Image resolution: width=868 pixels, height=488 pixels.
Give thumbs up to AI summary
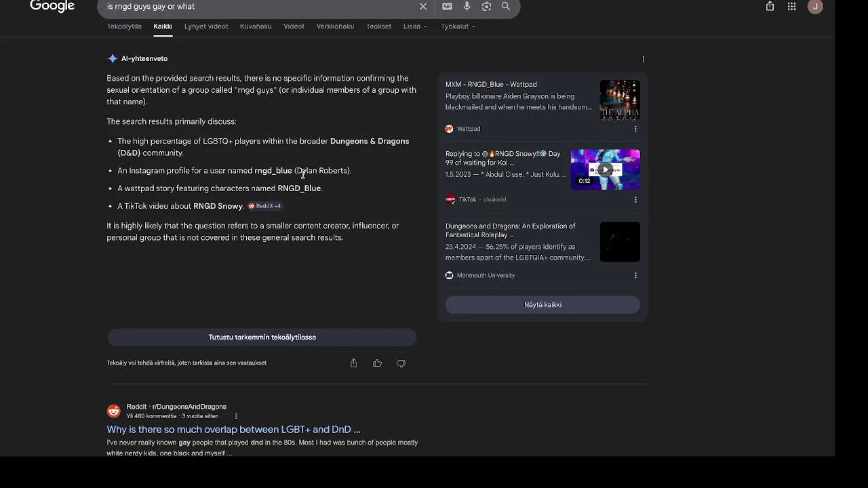click(377, 363)
